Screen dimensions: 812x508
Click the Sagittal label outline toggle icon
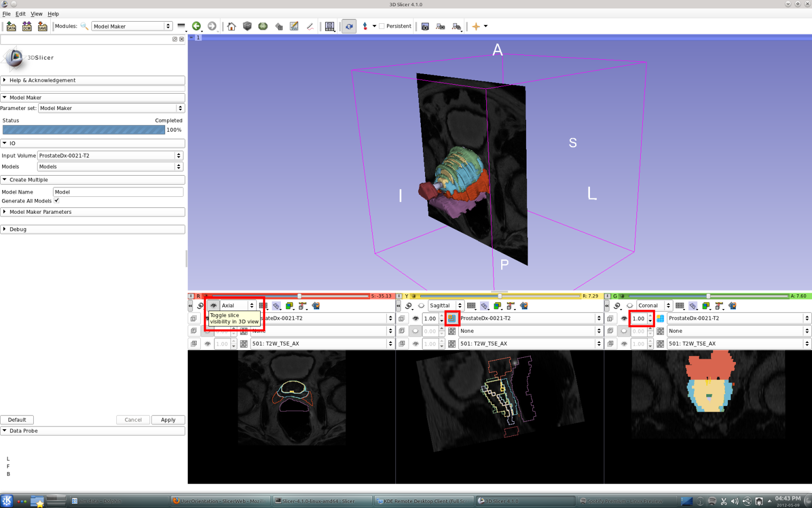pos(452,318)
